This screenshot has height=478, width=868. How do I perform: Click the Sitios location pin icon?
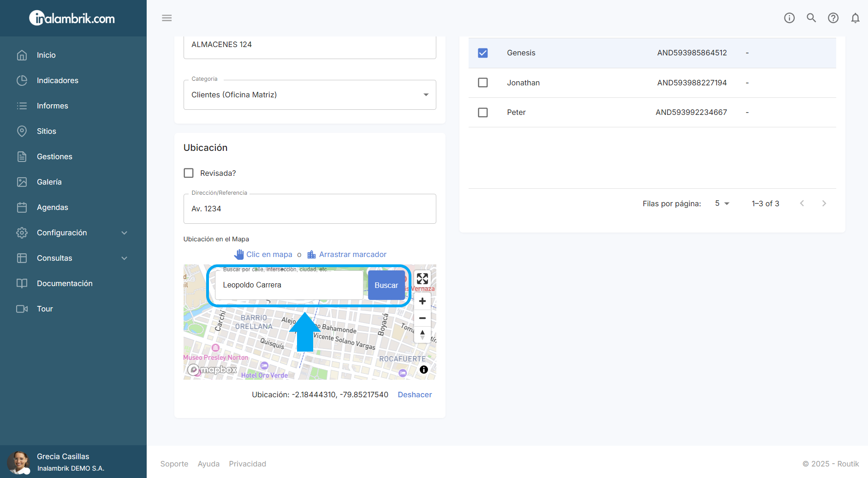pos(22,131)
